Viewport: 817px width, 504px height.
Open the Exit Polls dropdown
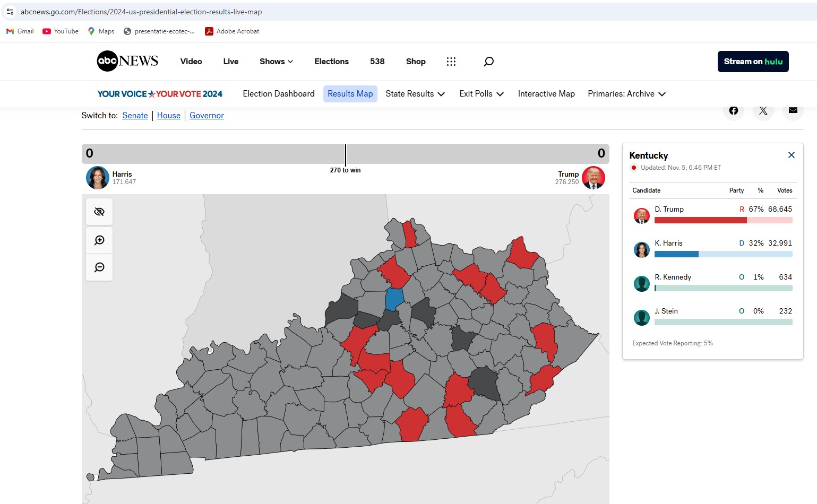[x=481, y=94]
